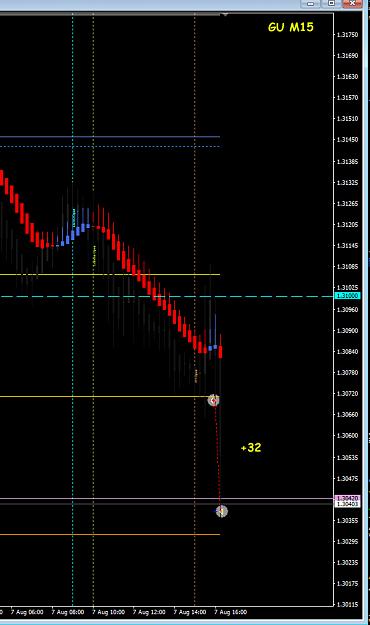Click the 1.30780 price axis value

347,373
